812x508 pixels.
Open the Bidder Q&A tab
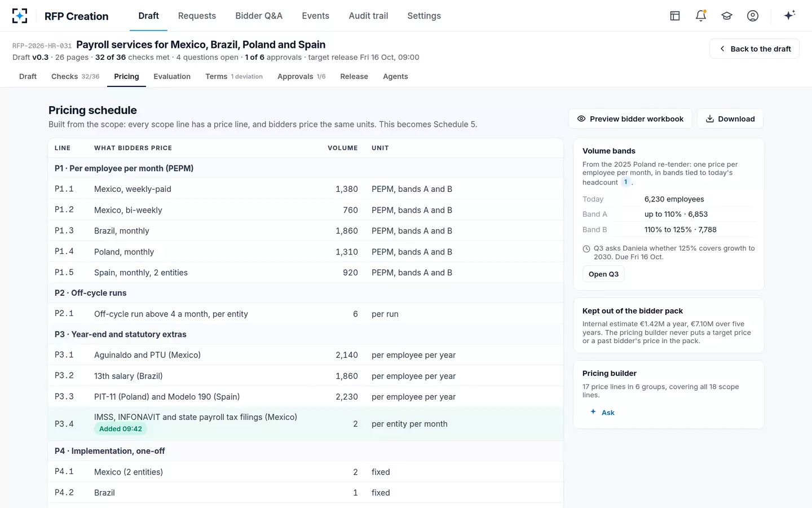pos(259,16)
